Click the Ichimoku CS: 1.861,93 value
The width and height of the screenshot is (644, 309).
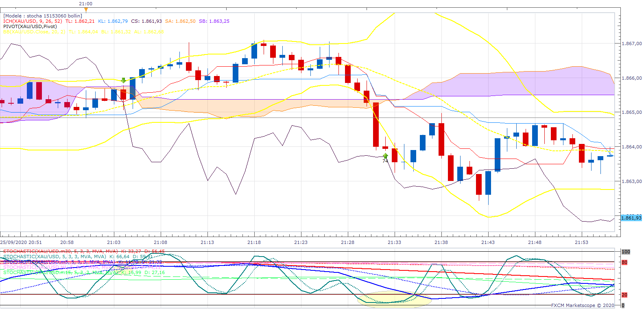[x=146, y=21]
